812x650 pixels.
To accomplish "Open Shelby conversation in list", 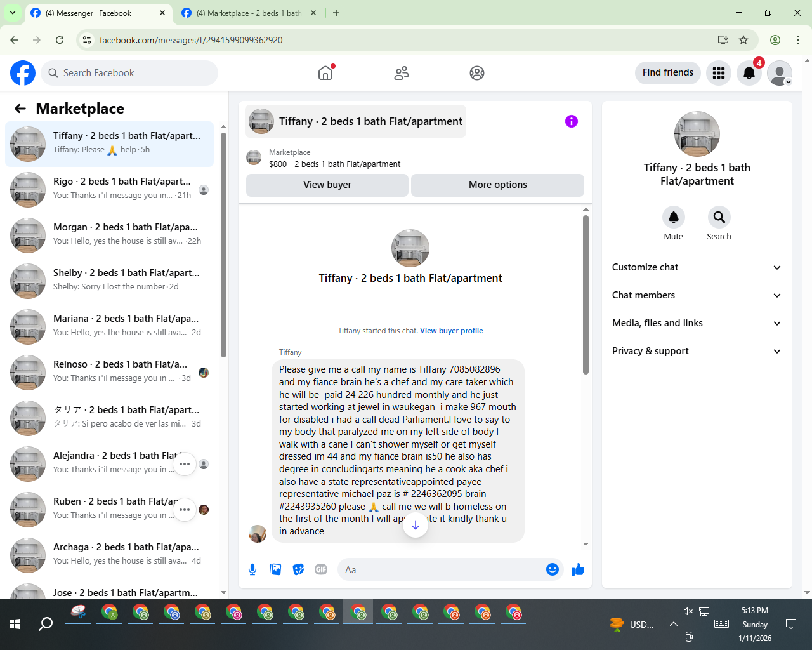I will point(110,281).
